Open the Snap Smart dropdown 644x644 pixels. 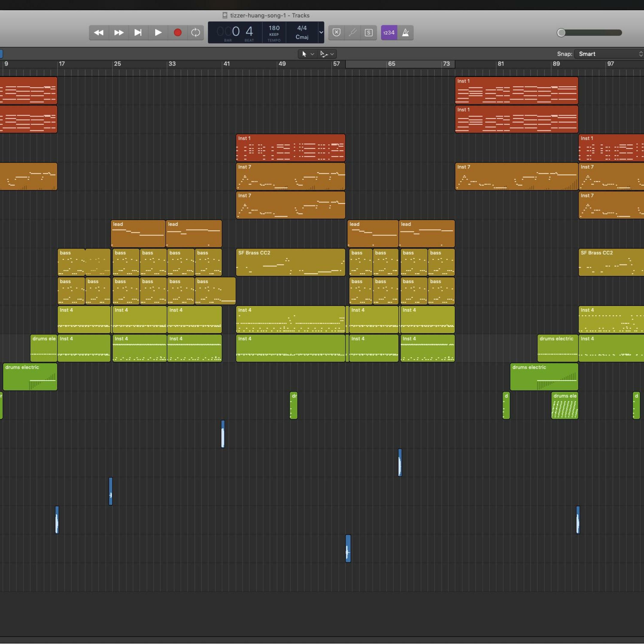[609, 54]
